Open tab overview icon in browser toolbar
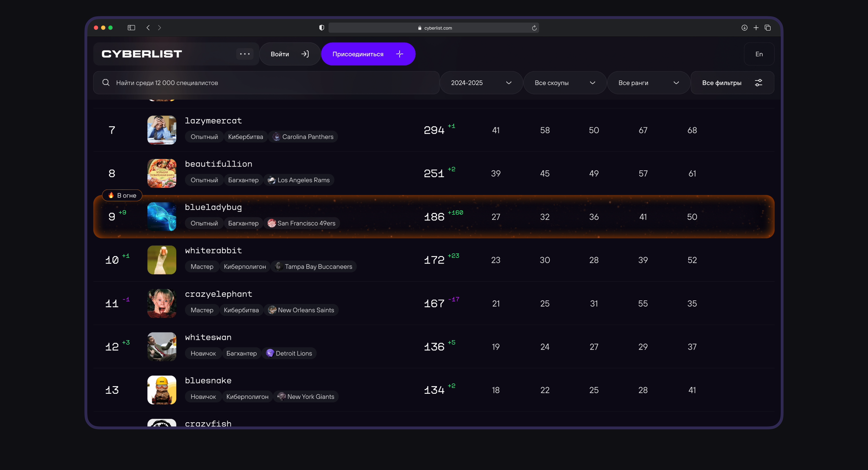This screenshot has height=470, width=868. pyautogui.click(x=768, y=28)
